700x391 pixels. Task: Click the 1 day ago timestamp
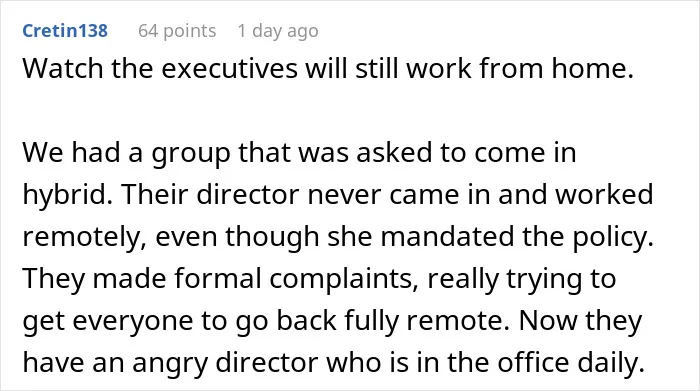(x=278, y=31)
